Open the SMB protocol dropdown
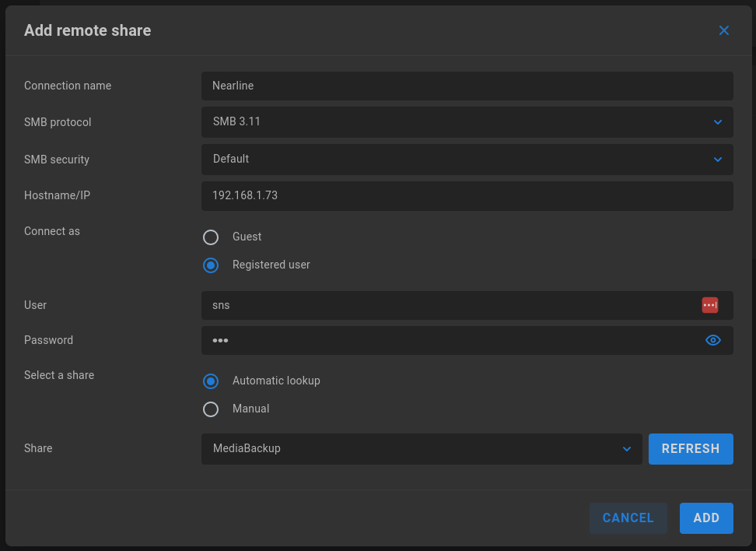756x551 pixels. tap(467, 122)
